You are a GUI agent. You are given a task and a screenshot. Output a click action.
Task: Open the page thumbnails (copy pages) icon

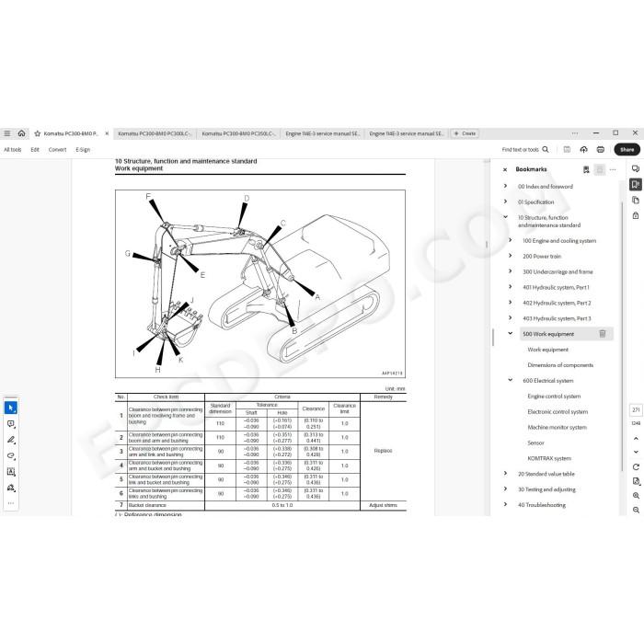(x=636, y=200)
